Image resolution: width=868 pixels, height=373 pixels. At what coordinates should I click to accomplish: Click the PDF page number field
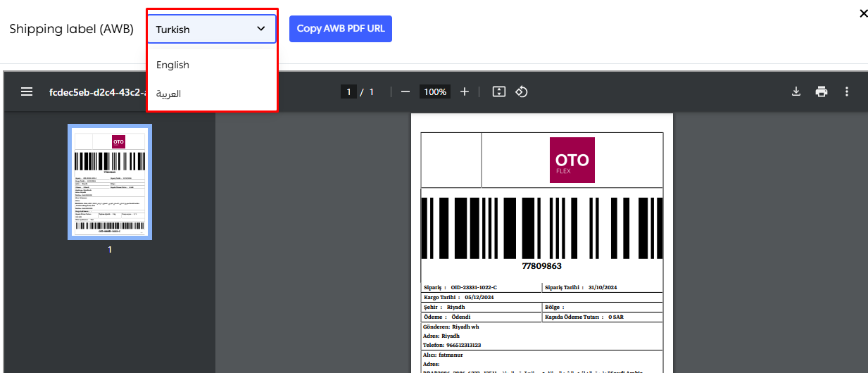pyautogui.click(x=348, y=92)
